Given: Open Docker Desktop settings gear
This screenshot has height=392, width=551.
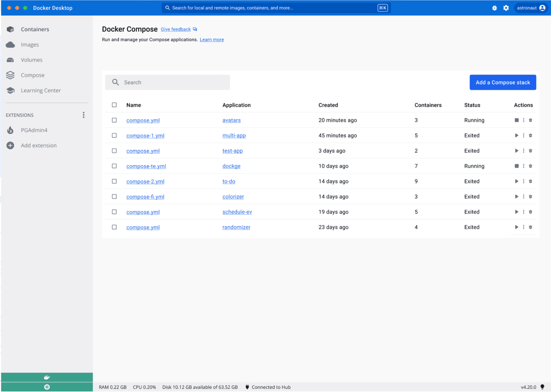Looking at the screenshot, I should 506,8.
